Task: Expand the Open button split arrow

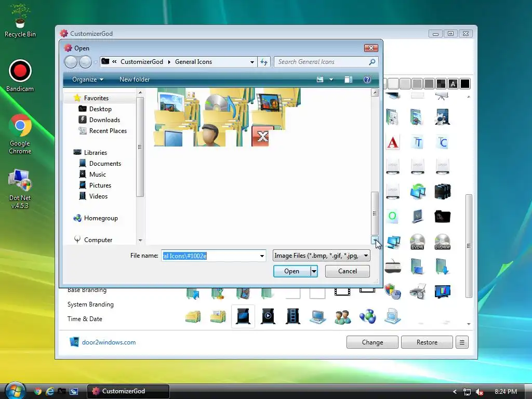Action: (314, 271)
